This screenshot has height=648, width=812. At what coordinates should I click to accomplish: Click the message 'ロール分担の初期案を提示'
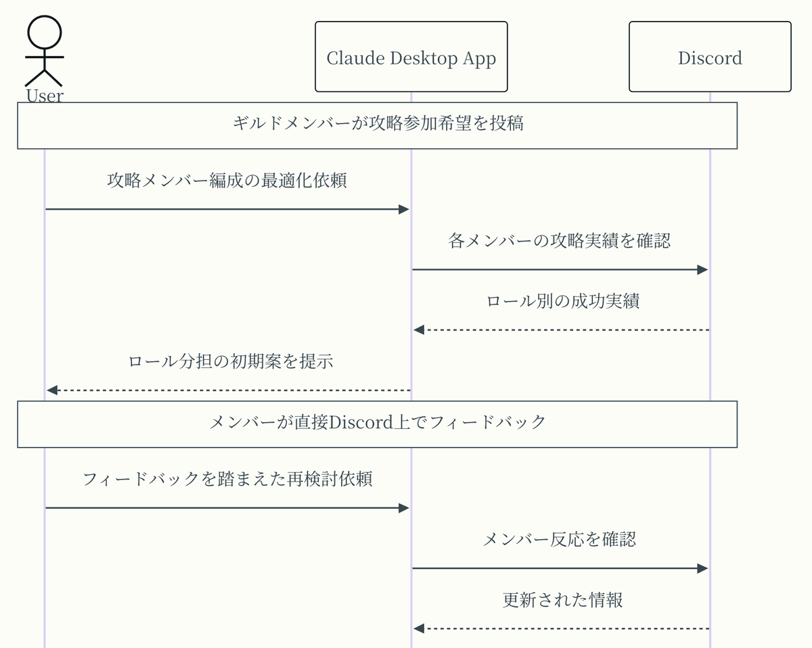pos(231,361)
